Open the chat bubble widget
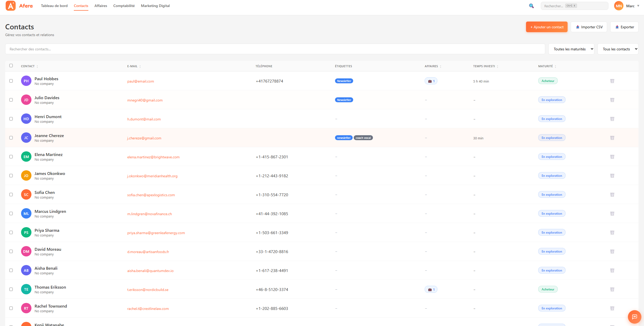The image size is (644, 326). pos(634,317)
